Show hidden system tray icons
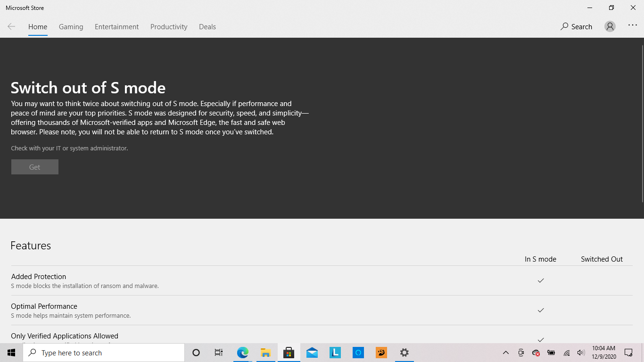Screen dimensions: 644x362 506,353
